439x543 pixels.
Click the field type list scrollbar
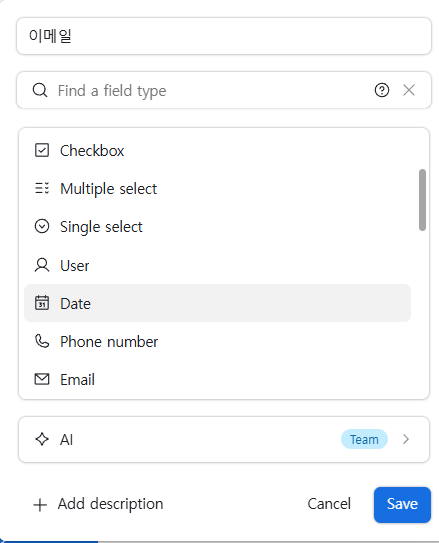click(422, 200)
